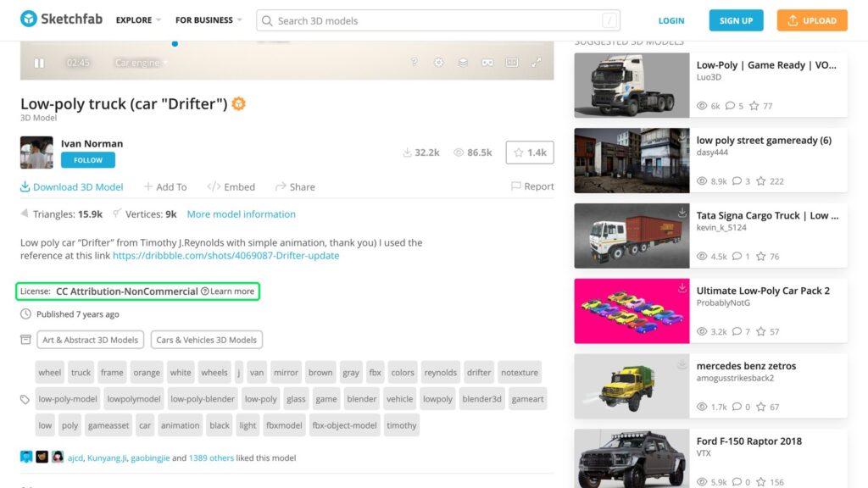Click the Login link

[x=671, y=20]
